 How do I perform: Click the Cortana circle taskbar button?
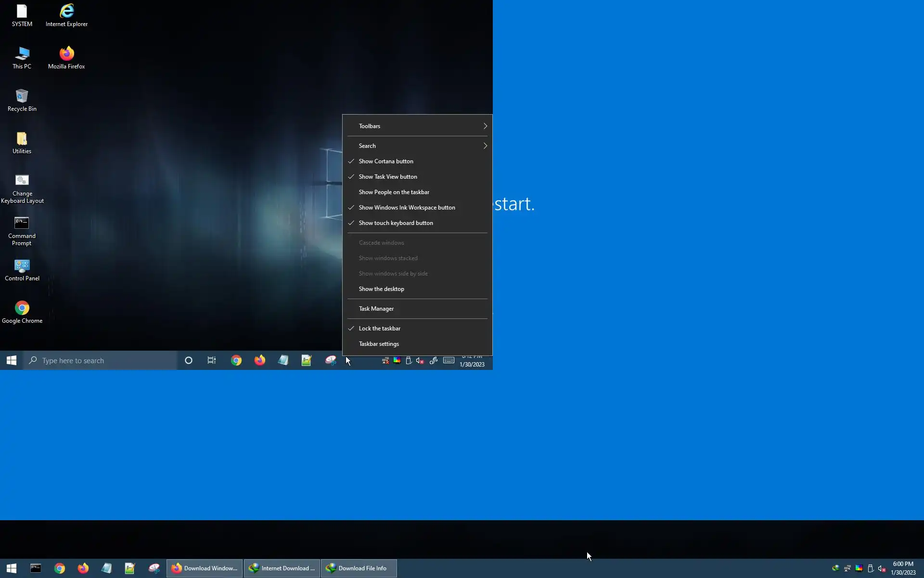(x=189, y=360)
